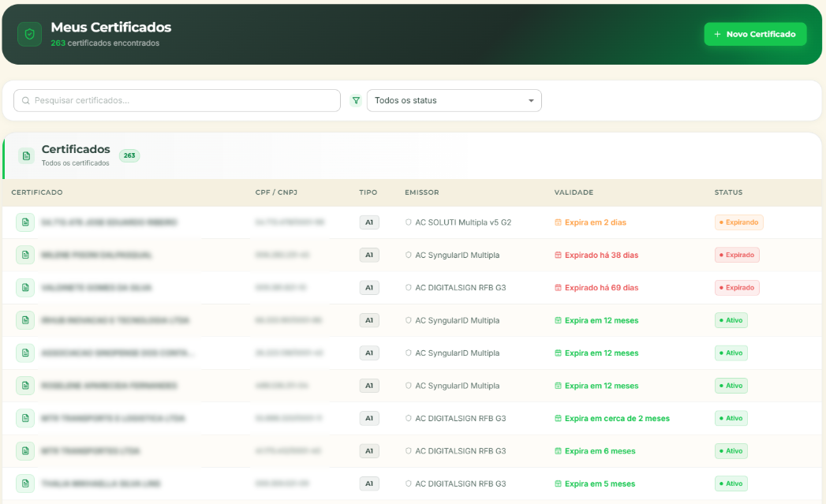Focus the Pesquisar certificados search field
Image resolution: width=826 pixels, height=504 pixels.
pyautogui.click(x=177, y=101)
